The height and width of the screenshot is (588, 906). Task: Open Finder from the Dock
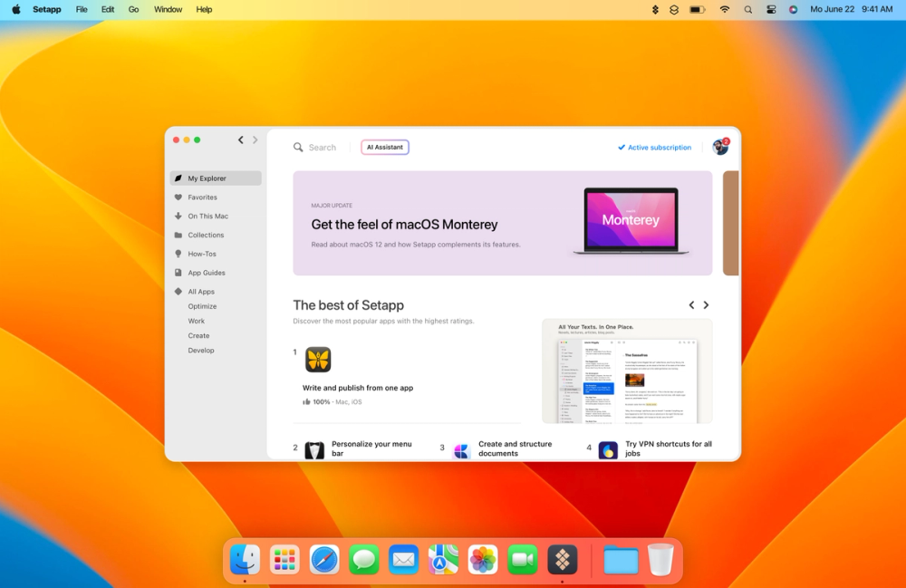coord(245,560)
